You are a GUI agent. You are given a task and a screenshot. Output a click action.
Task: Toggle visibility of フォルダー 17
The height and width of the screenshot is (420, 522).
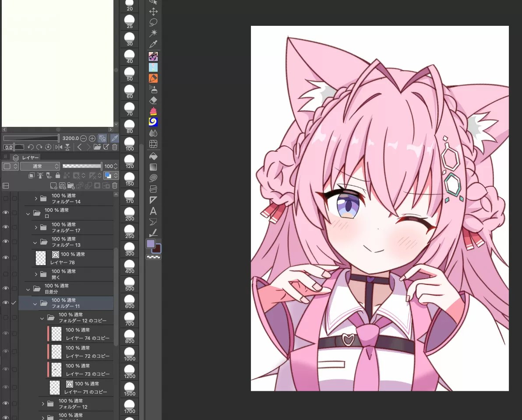point(6,227)
